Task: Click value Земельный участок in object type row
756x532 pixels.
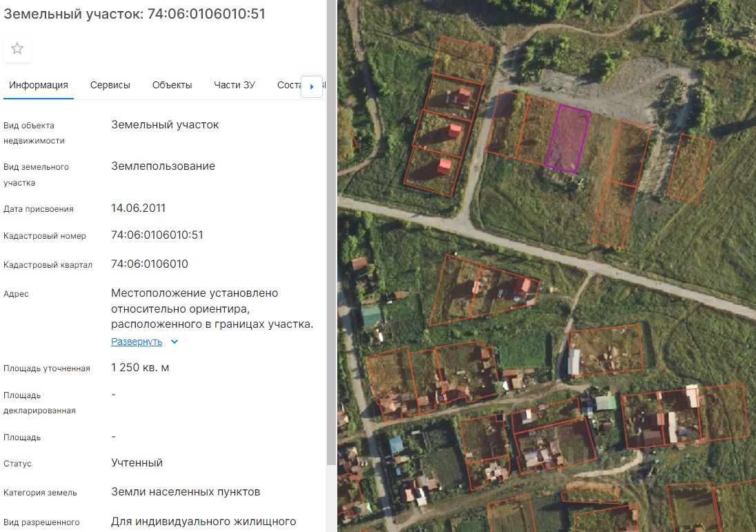Action: click(165, 125)
